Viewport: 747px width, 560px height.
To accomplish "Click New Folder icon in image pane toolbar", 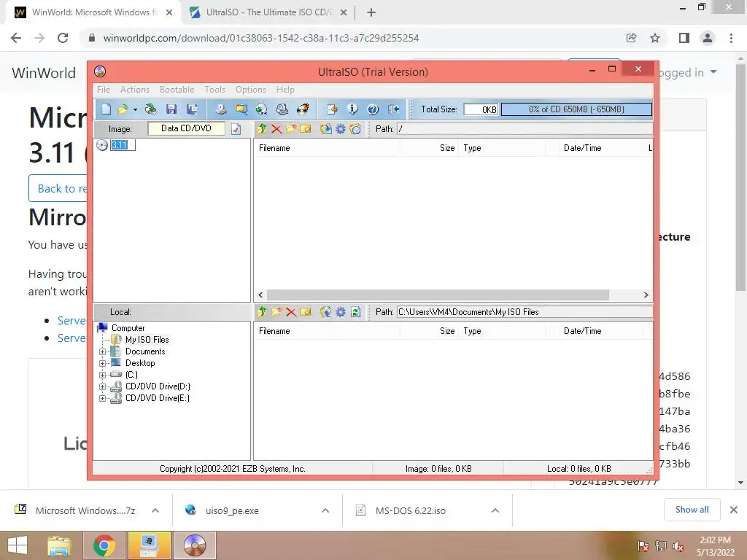I will point(291,129).
